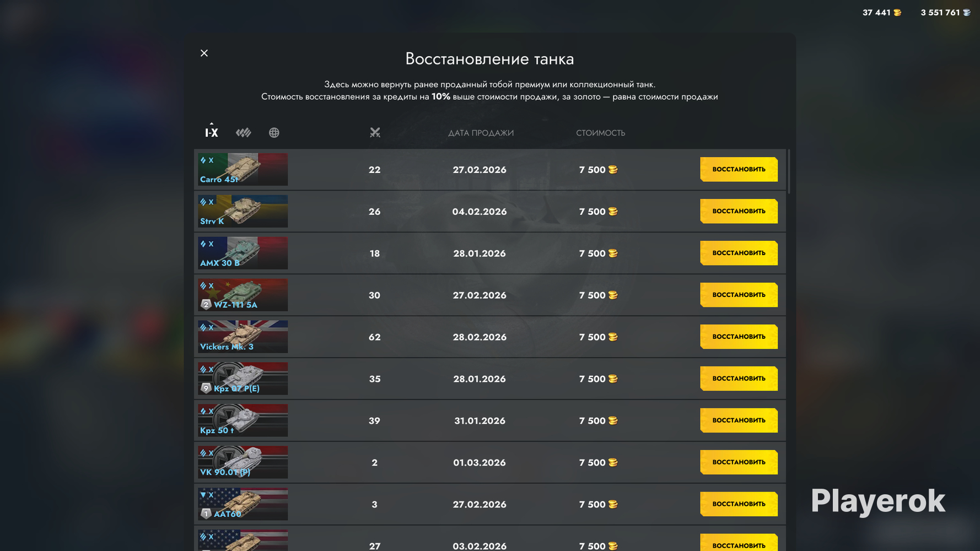
Task: Close the tank restoration dialog
Action: coord(204,53)
